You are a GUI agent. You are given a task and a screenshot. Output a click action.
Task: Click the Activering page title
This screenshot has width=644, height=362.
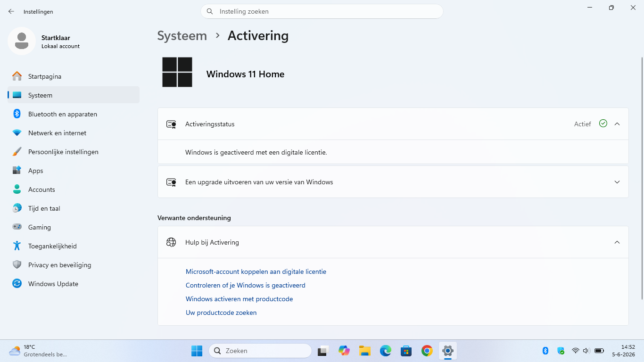(x=258, y=36)
